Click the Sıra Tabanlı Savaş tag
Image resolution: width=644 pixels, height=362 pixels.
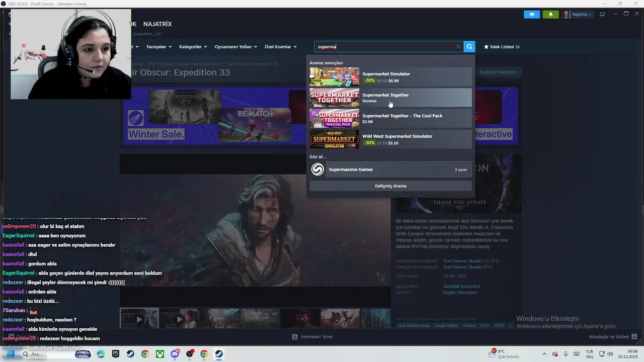click(414, 326)
